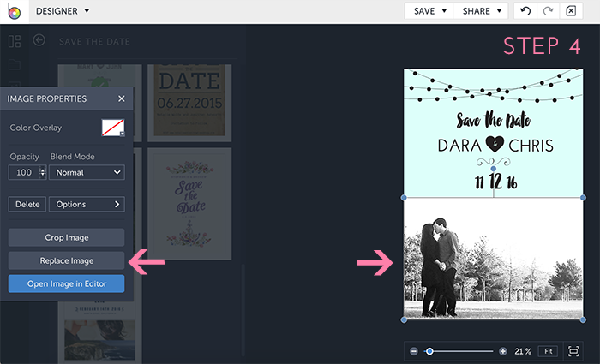Click the Opacity value field
The image size is (600, 364).
pyautogui.click(x=24, y=172)
